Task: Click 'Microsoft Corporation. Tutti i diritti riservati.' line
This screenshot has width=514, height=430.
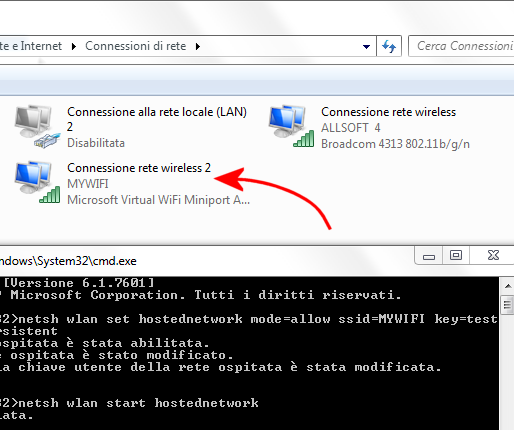Action: [201, 295]
